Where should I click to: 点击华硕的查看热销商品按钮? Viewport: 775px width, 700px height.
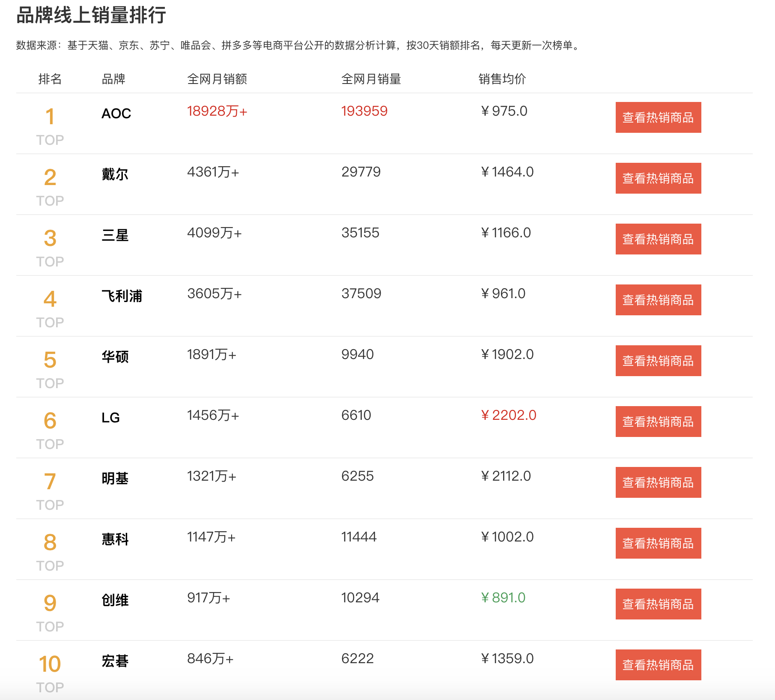tap(658, 360)
